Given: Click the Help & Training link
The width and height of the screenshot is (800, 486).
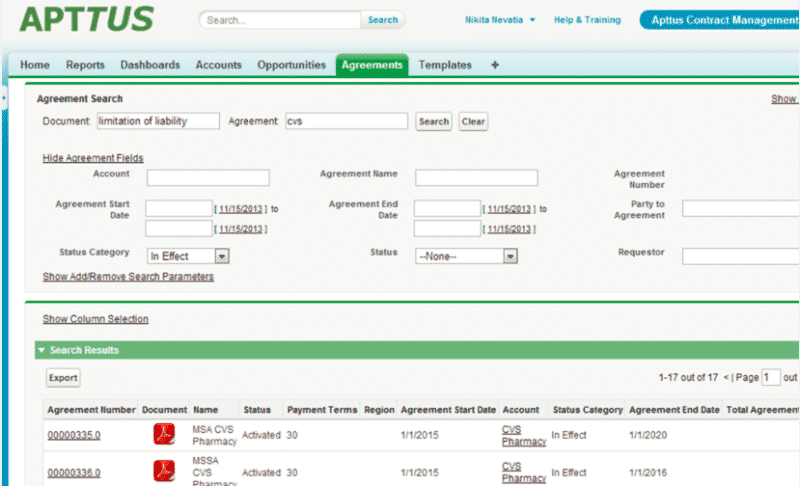Looking at the screenshot, I should [587, 20].
